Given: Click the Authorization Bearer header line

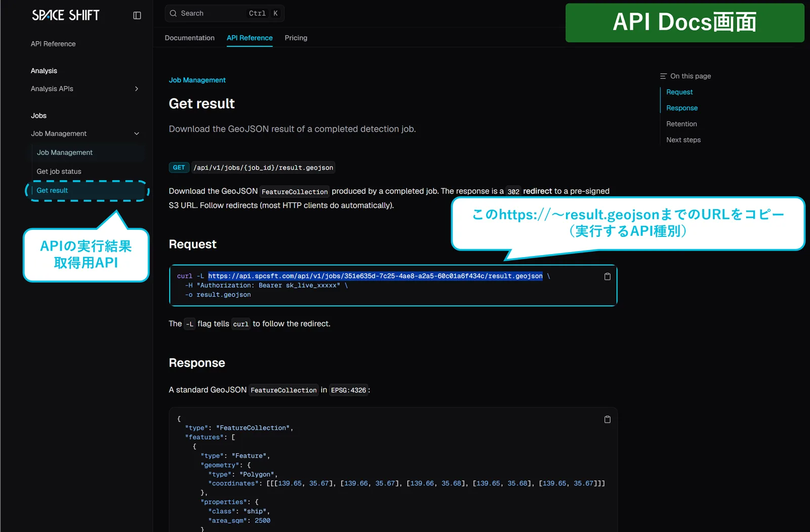Looking at the screenshot, I should (x=266, y=285).
